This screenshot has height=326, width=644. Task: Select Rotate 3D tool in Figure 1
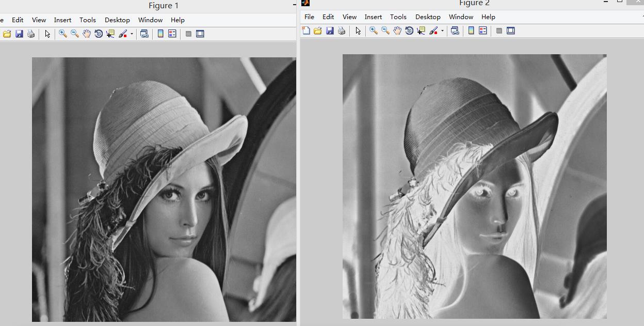tap(99, 34)
